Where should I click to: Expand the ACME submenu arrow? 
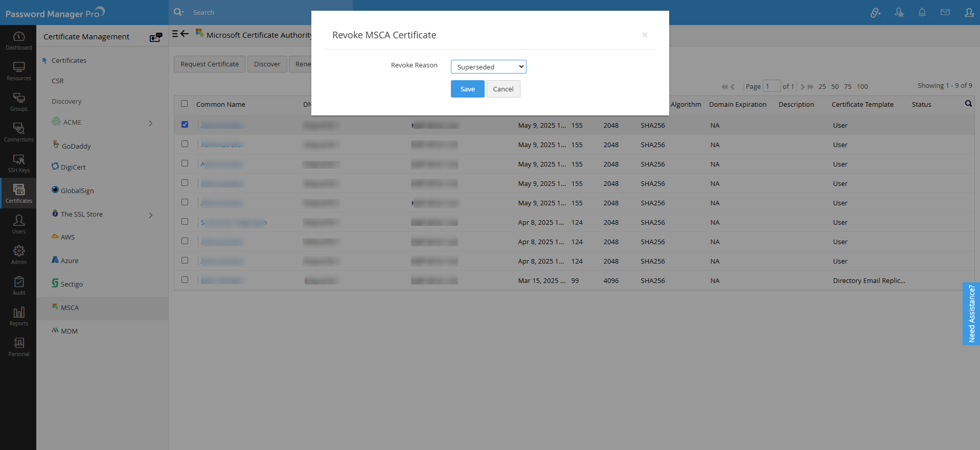(x=151, y=123)
